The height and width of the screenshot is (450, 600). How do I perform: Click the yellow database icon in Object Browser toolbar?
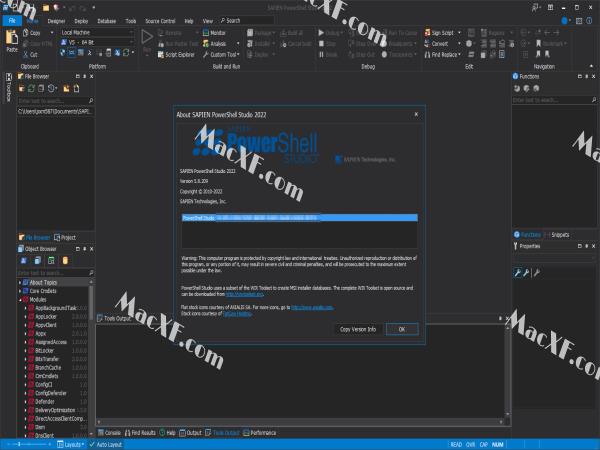pyautogui.click(x=65, y=261)
